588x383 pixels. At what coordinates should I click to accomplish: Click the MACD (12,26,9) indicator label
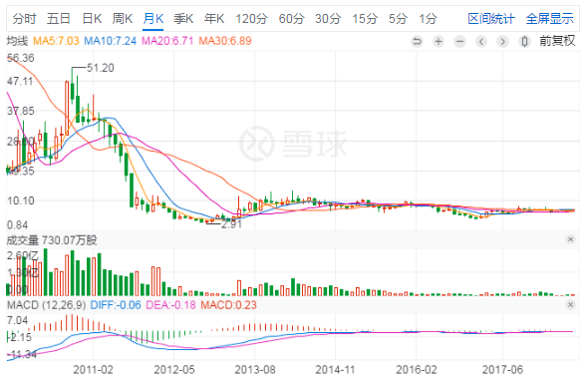point(47,304)
